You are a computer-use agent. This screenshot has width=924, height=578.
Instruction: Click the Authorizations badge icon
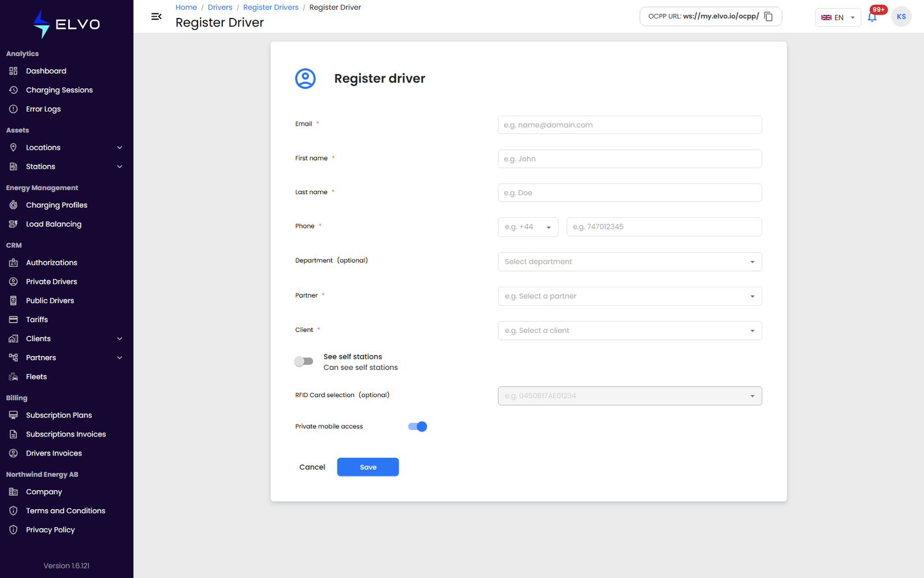click(x=13, y=262)
